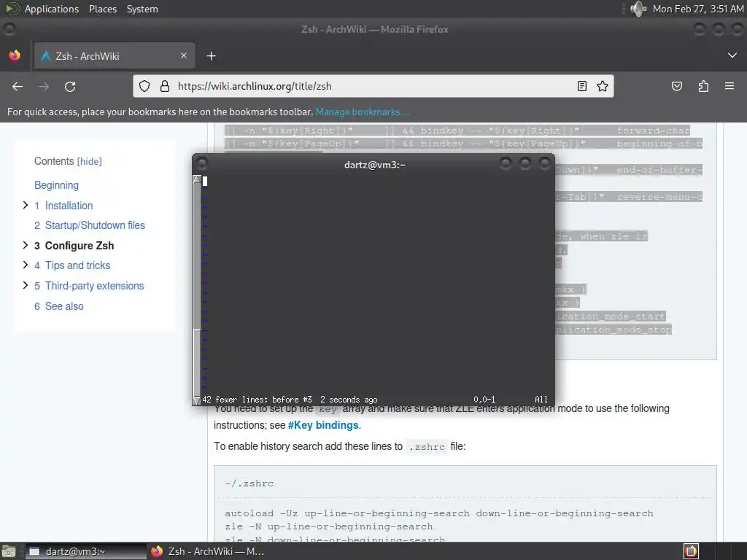
Task: Click the date and time clock
Action: pos(698,9)
